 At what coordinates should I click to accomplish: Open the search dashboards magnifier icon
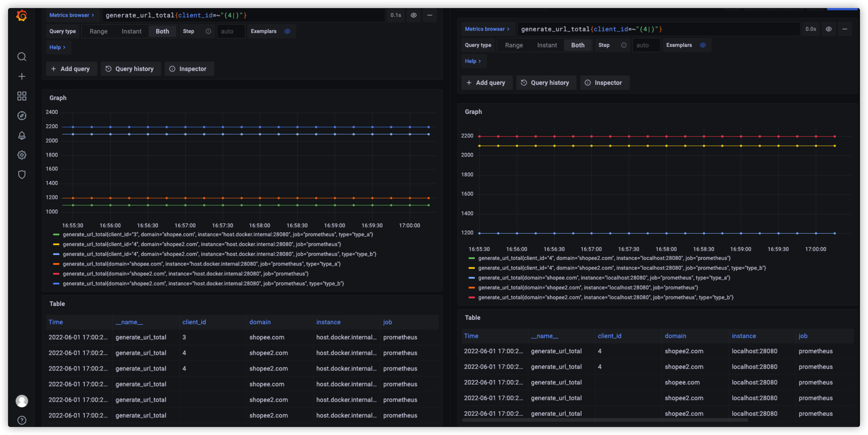pyautogui.click(x=22, y=57)
